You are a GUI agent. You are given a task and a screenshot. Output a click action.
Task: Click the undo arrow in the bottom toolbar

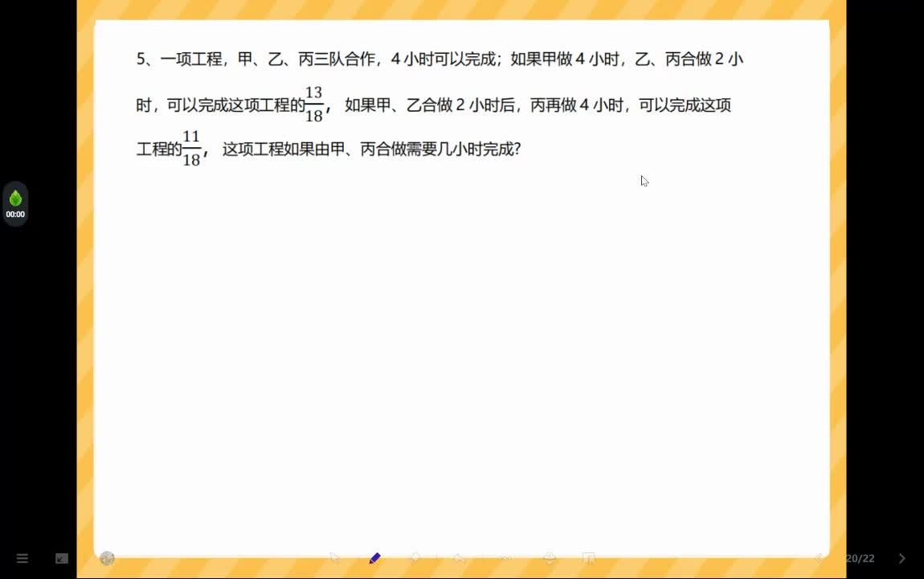pyautogui.click(x=459, y=558)
